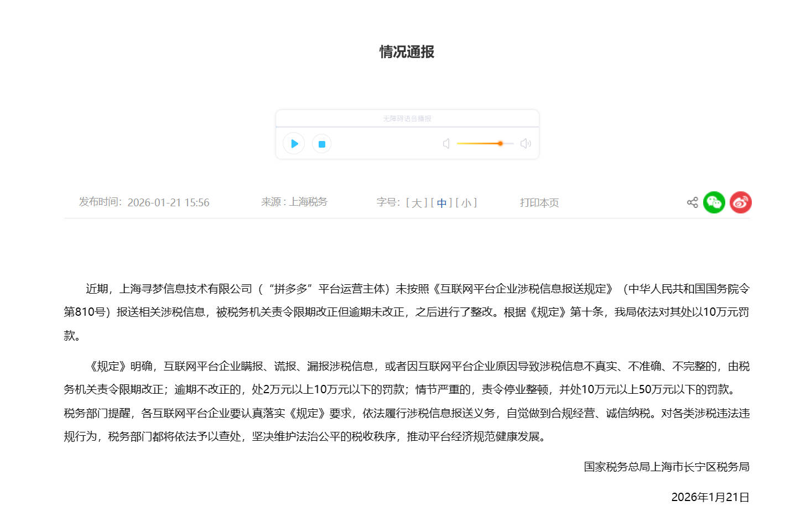Select the title 情况通报
Screen dimensions: 790x532
tap(407, 52)
